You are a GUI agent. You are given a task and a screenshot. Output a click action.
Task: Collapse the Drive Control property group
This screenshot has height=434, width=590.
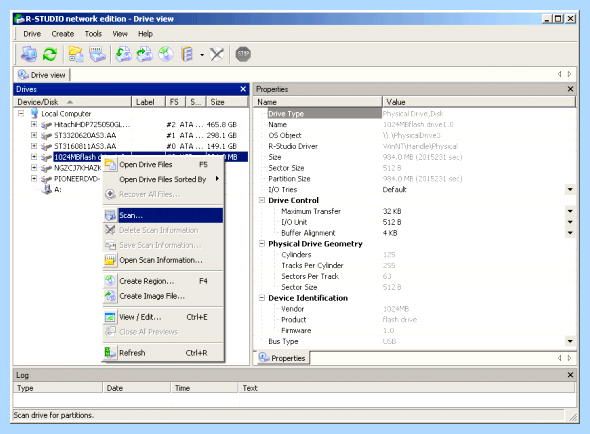click(x=262, y=200)
